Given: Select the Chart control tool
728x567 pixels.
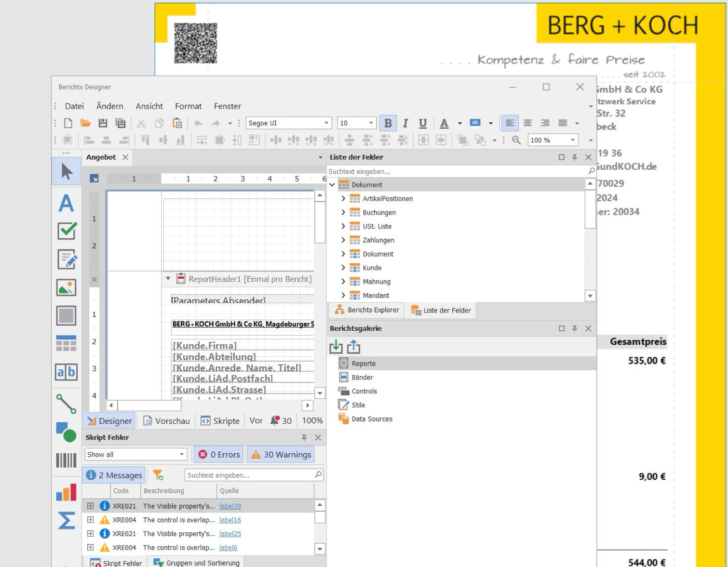Looking at the screenshot, I should 67,492.
